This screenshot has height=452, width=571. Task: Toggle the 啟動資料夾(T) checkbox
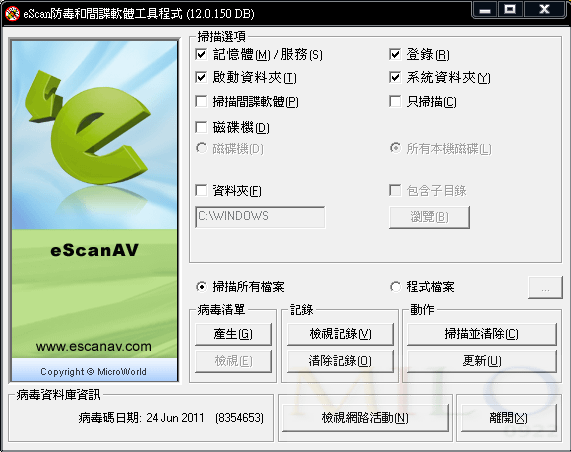pos(201,77)
